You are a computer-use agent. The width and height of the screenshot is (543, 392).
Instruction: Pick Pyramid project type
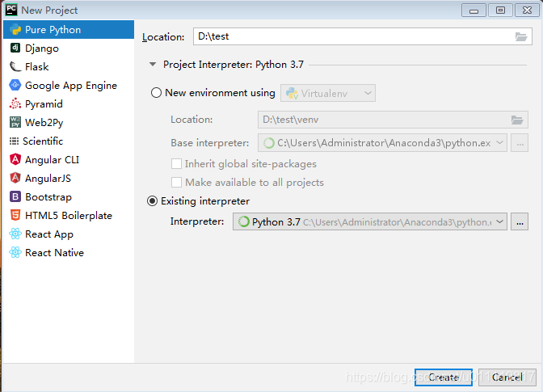pyautogui.click(x=69, y=103)
